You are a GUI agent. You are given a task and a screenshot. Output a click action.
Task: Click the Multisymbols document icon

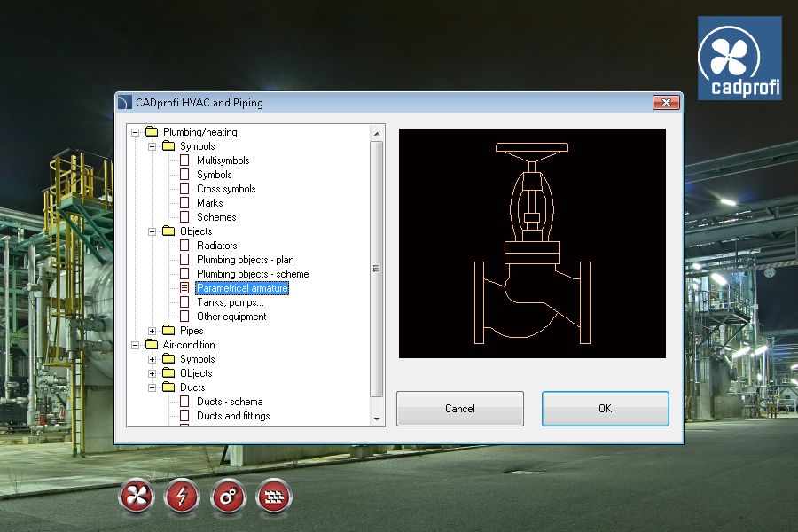click(184, 160)
